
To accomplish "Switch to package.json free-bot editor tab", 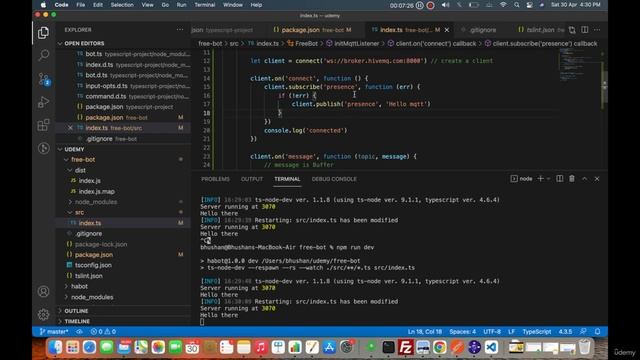I will 312,30.
